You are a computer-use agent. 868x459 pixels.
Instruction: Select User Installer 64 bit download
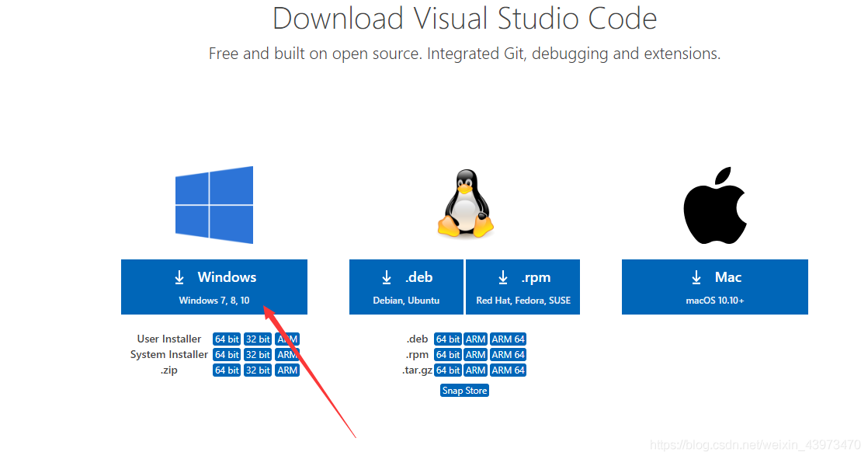coord(227,339)
